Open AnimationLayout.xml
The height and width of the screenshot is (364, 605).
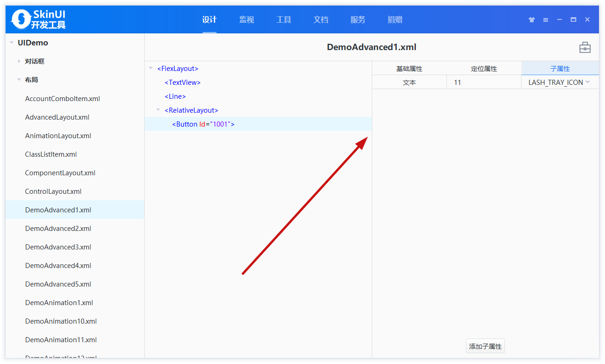[58, 136]
